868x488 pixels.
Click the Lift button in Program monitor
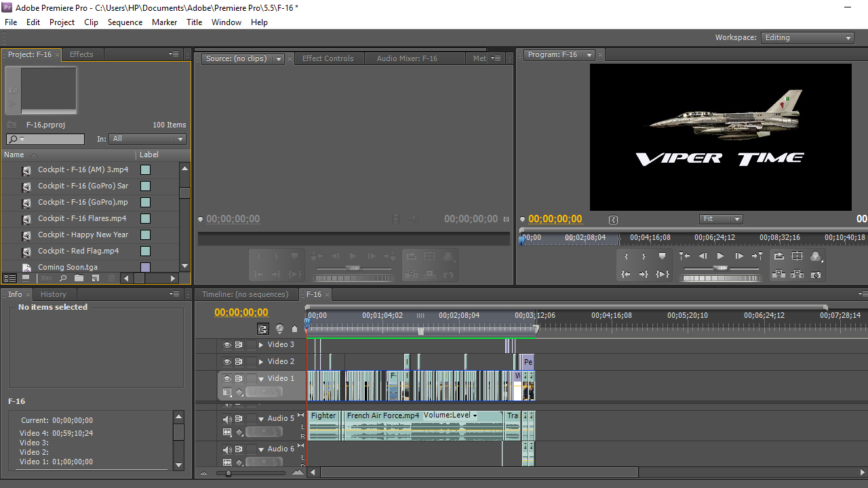tap(778, 274)
